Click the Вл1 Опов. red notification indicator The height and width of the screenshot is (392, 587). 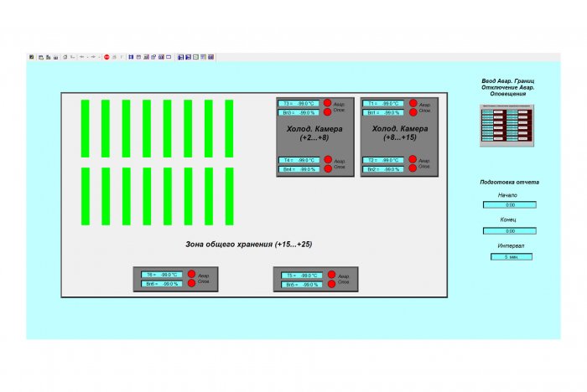click(413, 112)
